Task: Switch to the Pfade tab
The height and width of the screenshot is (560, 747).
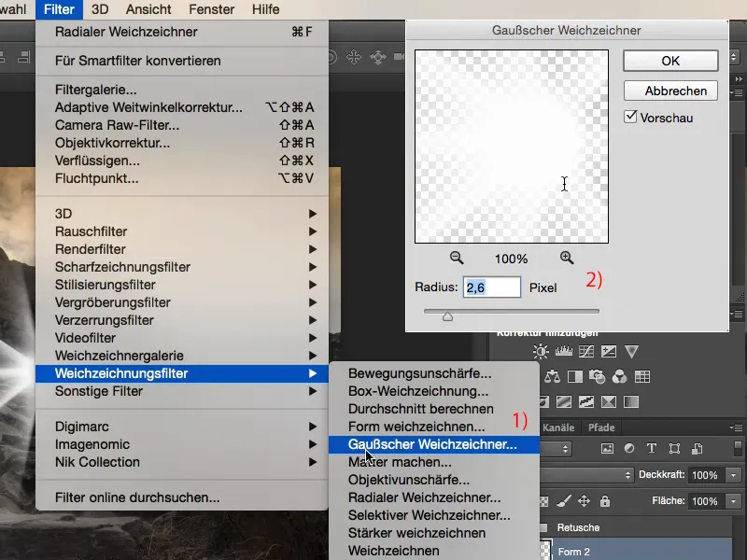Action: coord(601,427)
